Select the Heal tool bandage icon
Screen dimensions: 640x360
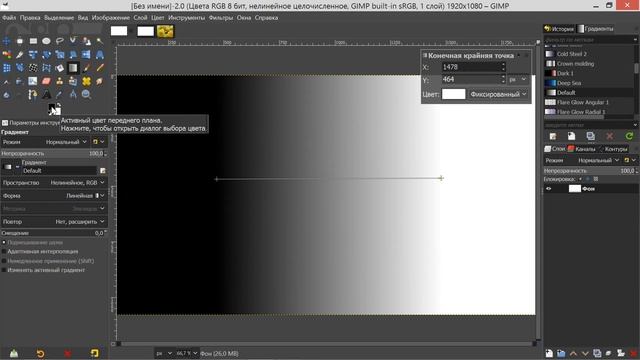pos(86,81)
